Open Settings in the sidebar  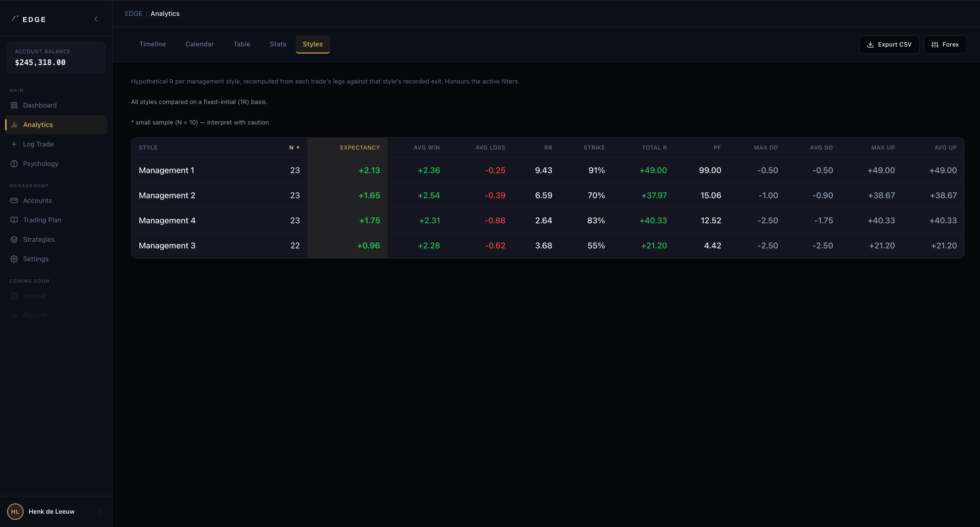(56, 259)
